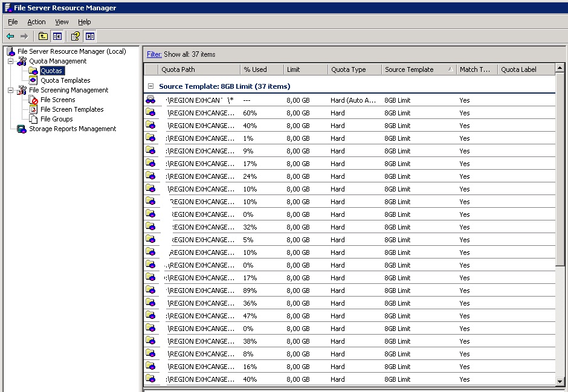Click the File Groups icon in tree
Screen dimensions: 568x392
tap(33, 119)
